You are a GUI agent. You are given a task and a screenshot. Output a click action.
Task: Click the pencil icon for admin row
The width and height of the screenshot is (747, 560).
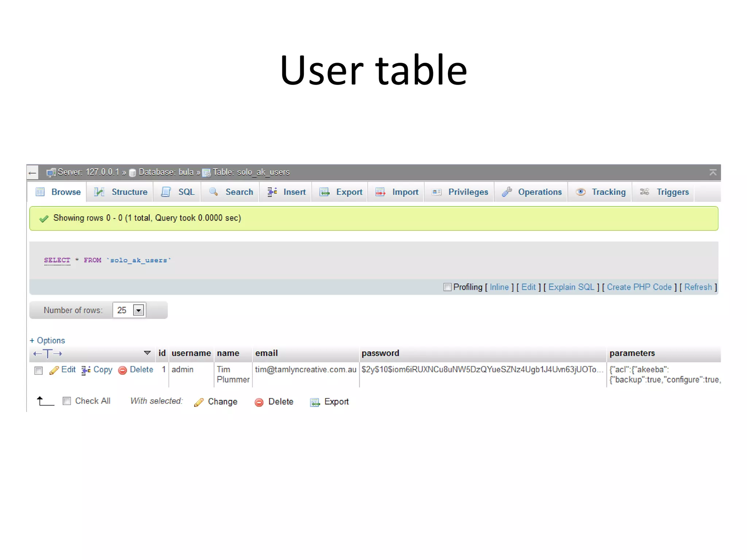point(54,370)
